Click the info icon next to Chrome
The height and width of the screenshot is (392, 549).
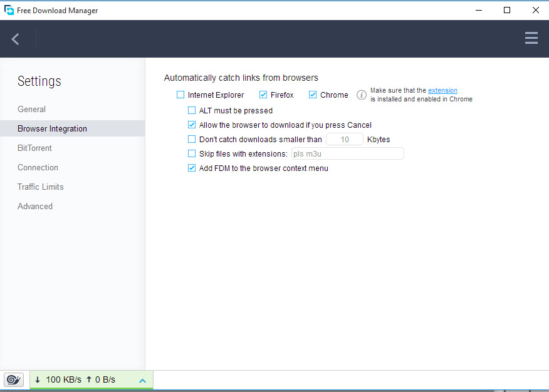coord(361,95)
